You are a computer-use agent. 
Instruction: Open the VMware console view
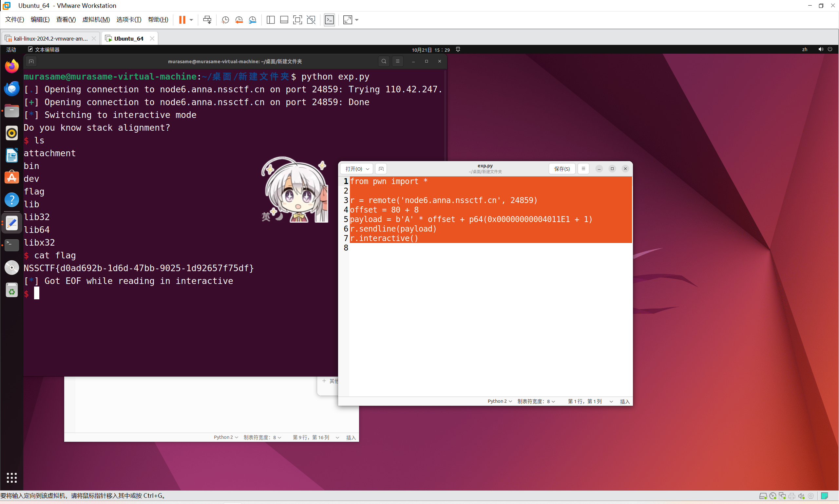329,20
